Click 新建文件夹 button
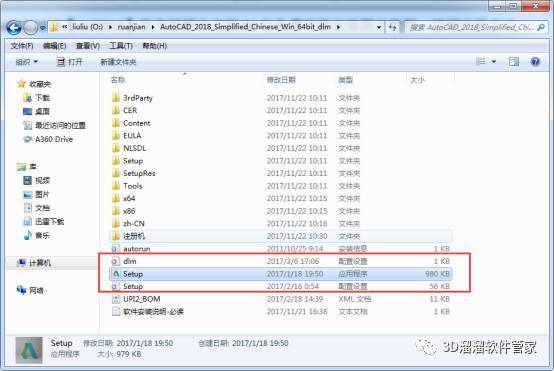 (x=118, y=62)
